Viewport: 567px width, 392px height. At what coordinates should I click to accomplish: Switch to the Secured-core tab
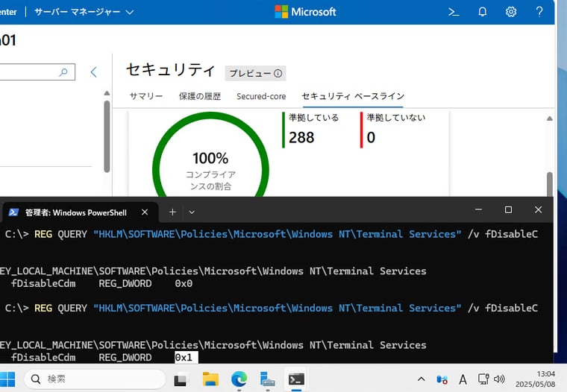tap(261, 96)
